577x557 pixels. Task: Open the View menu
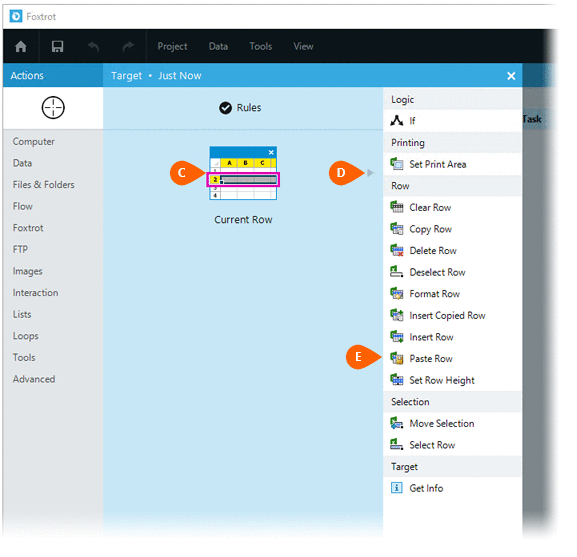click(303, 46)
